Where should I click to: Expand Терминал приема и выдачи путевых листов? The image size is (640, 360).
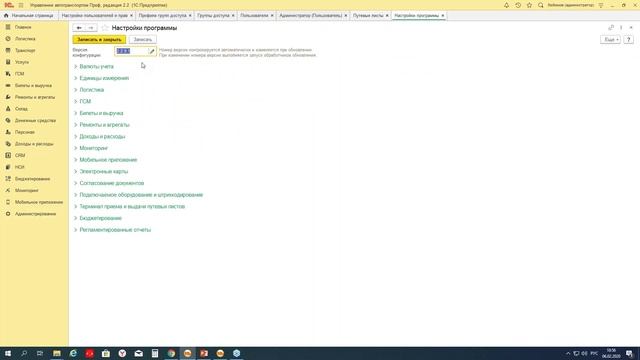132,207
